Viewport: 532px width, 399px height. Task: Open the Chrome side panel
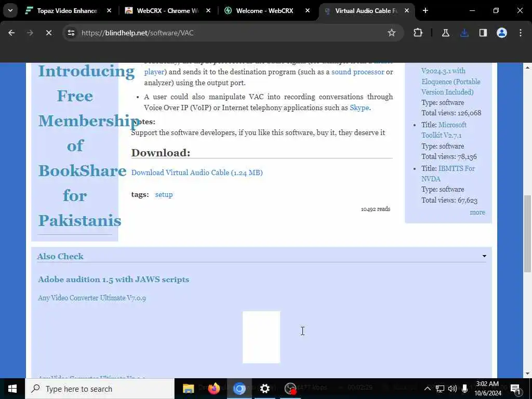click(x=483, y=33)
